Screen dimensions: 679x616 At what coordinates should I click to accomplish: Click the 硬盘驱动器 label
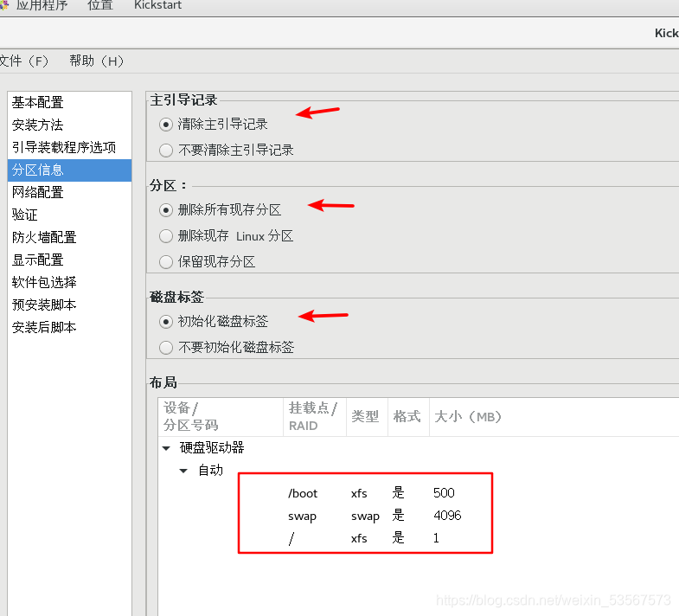click(x=212, y=448)
